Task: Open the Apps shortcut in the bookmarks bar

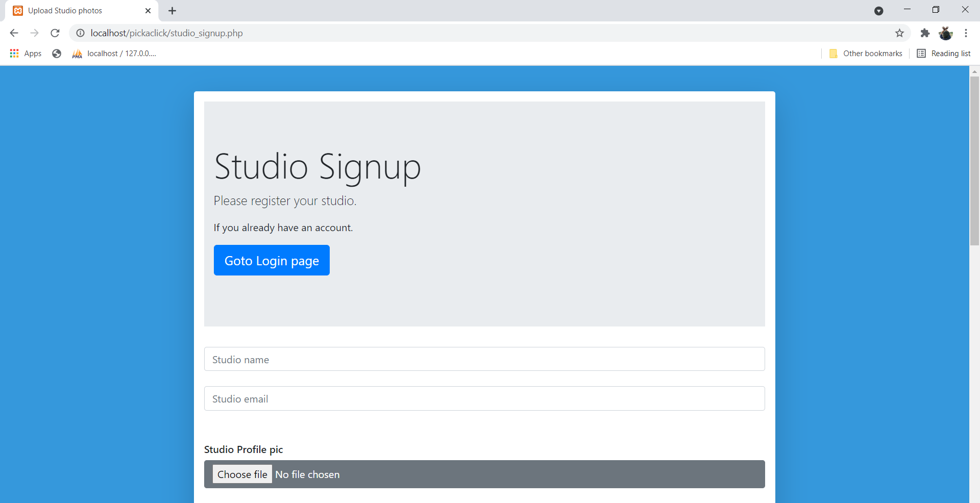Action: (24, 53)
